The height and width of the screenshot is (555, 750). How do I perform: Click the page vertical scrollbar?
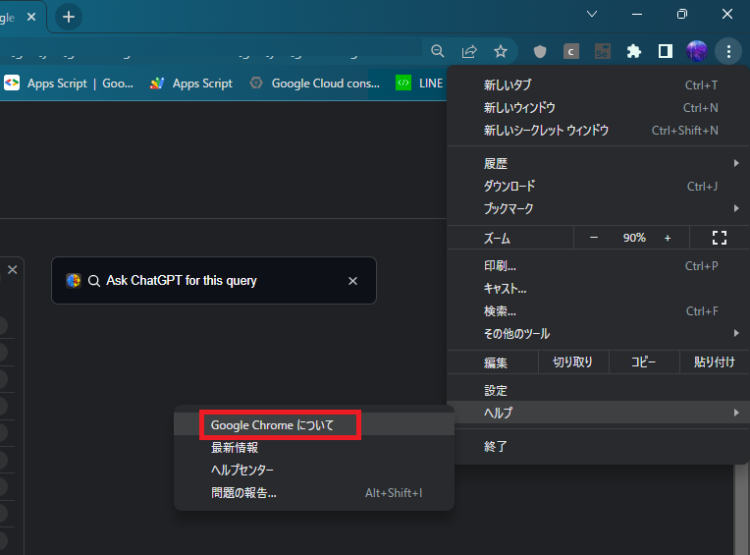tap(741, 510)
